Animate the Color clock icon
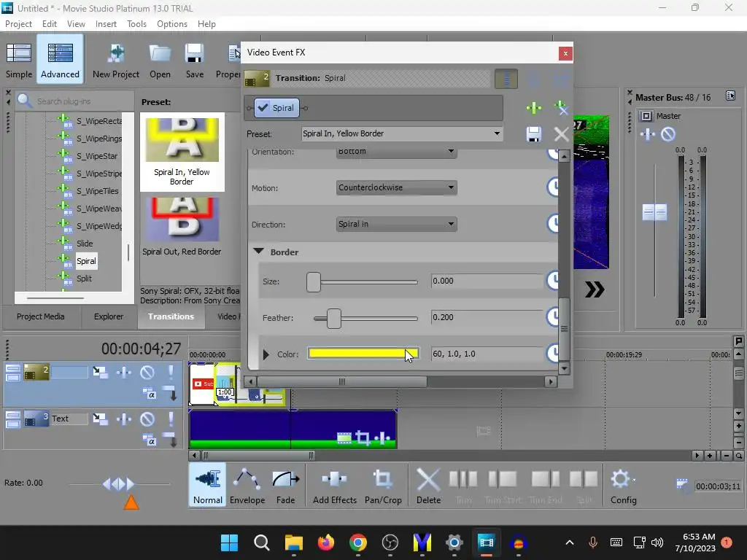 (x=553, y=353)
